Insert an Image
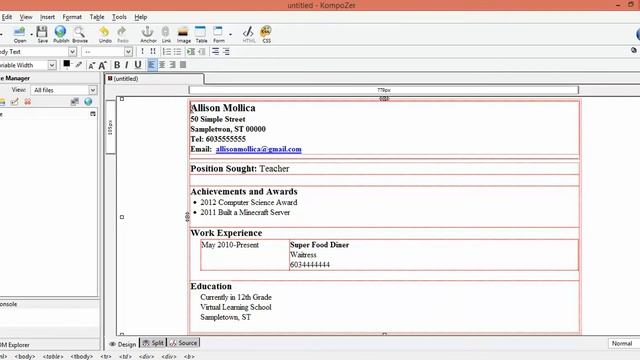The height and width of the screenshot is (360, 640). tap(183, 34)
